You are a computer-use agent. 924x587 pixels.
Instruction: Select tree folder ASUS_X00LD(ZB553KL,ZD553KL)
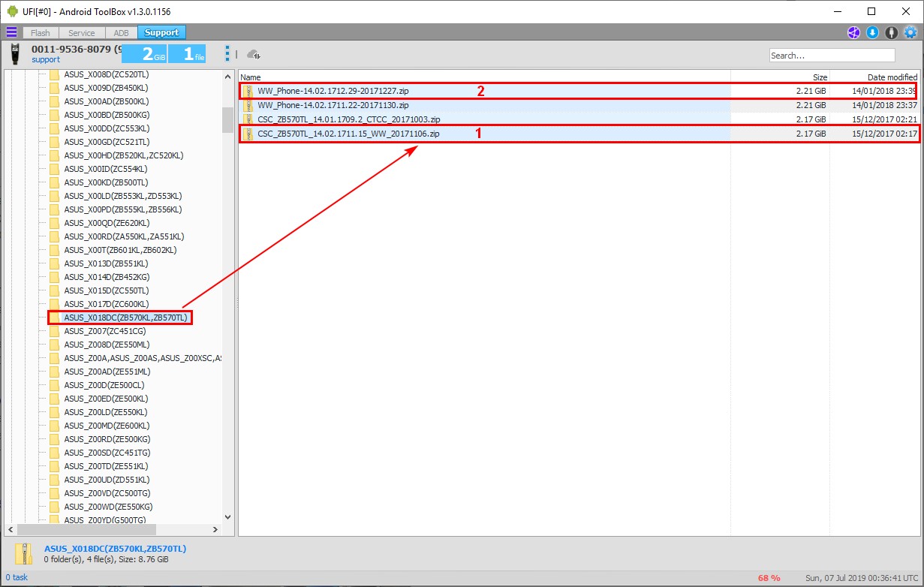124,196
